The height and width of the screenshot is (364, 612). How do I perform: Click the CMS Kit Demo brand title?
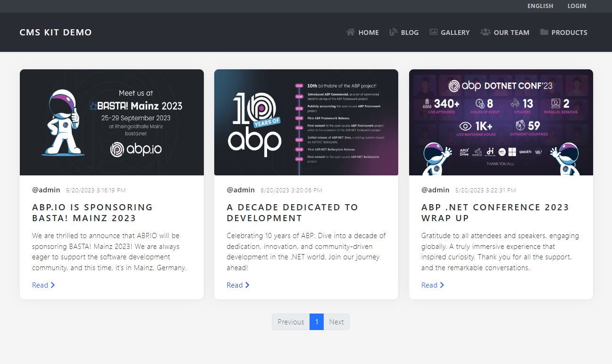point(56,33)
